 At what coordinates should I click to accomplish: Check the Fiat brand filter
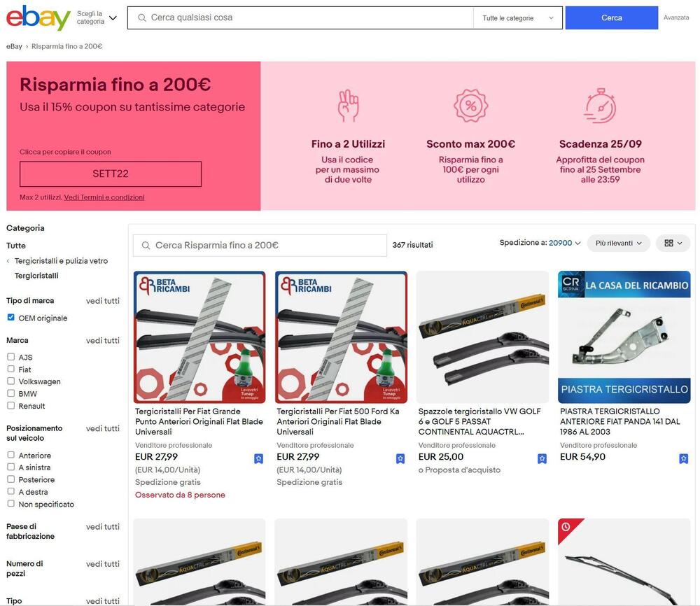click(x=10, y=369)
